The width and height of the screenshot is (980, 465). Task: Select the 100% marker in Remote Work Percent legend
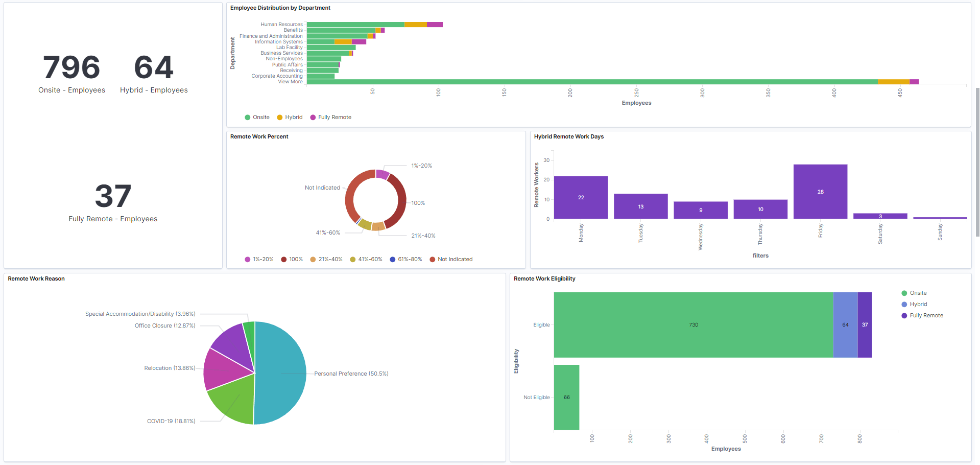point(283,259)
